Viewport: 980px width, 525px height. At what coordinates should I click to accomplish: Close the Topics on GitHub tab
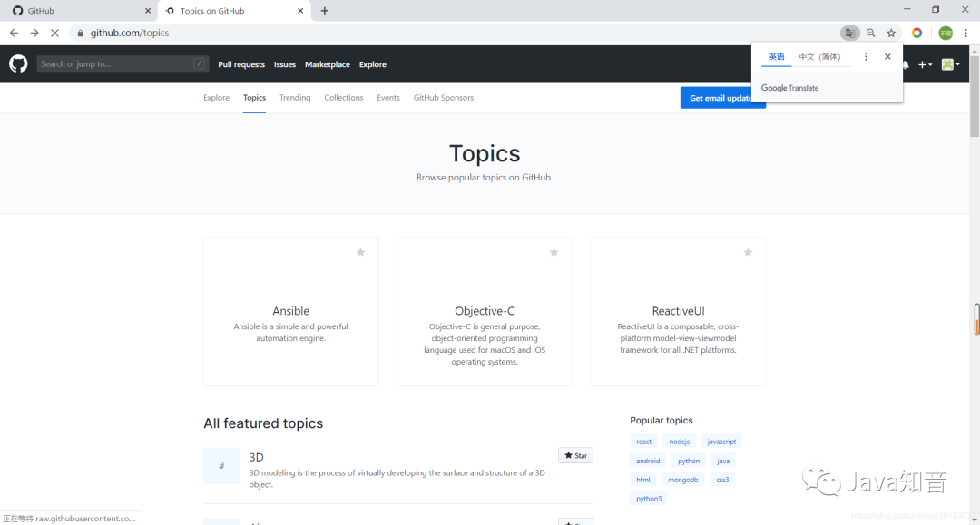(300, 11)
